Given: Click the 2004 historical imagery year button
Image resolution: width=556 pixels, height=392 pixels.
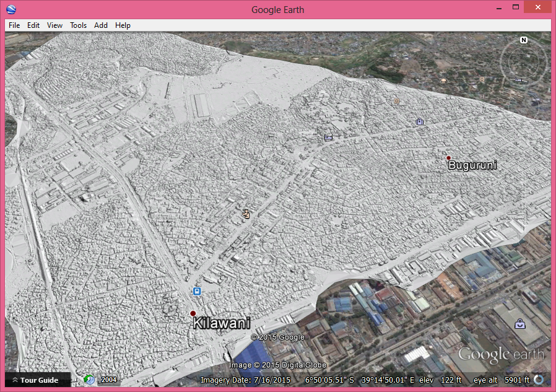Looking at the screenshot, I should pos(109,380).
